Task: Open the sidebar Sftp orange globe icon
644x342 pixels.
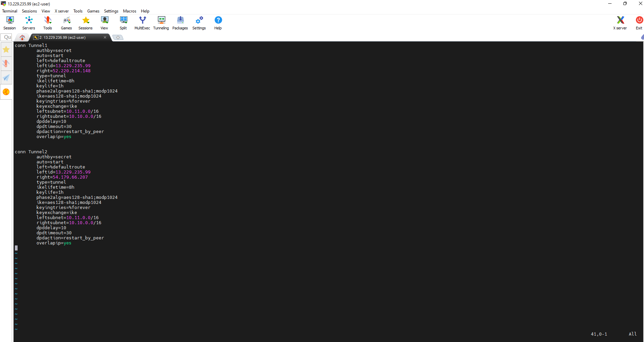Action: (6, 92)
